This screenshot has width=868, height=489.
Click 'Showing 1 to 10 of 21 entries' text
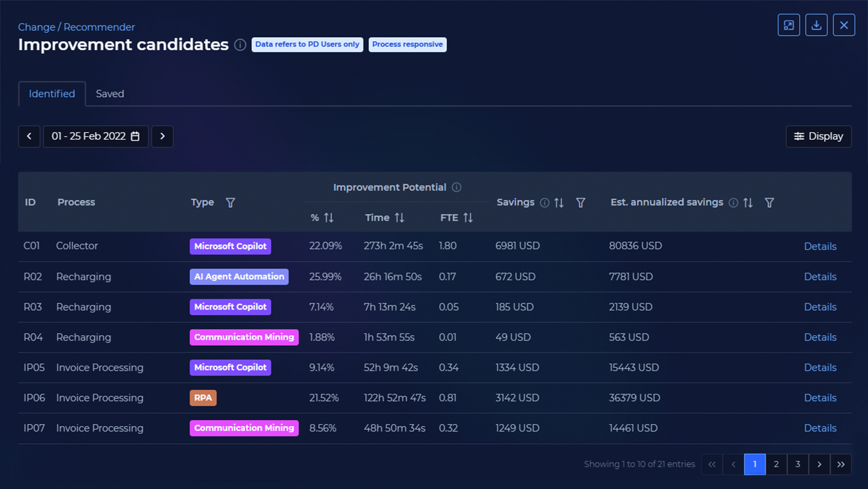pos(639,464)
